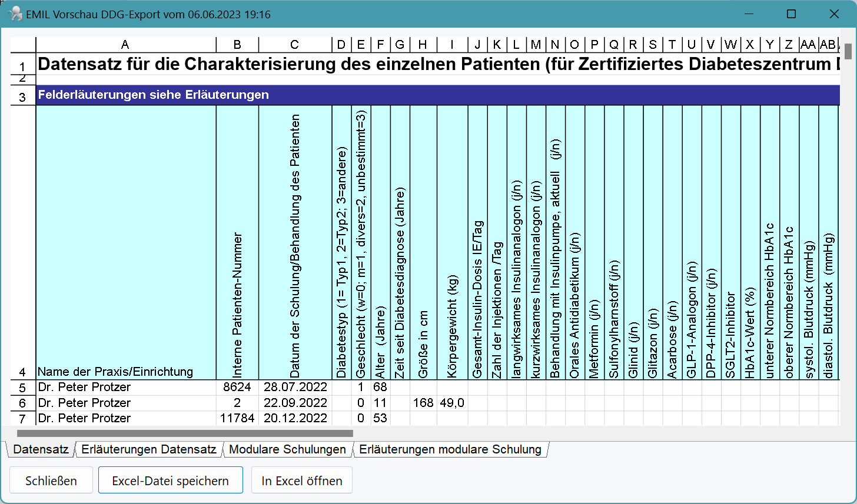
Task: Select the Datensatz sheet tab
Action: (x=41, y=449)
